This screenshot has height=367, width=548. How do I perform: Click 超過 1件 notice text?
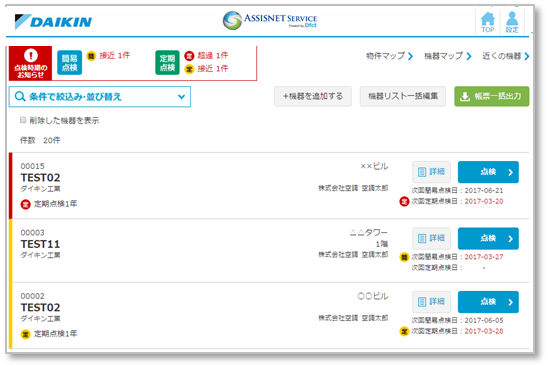click(212, 56)
